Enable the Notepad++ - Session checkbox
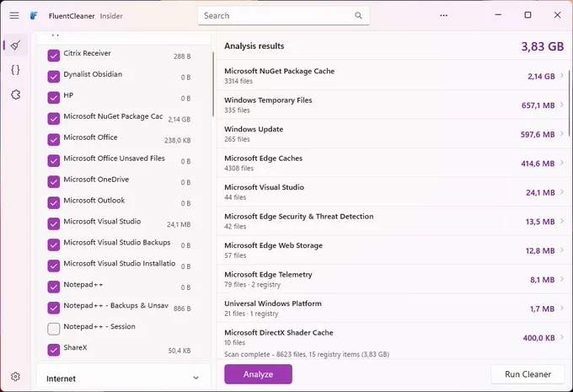This screenshot has width=573, height=392. 54,329
